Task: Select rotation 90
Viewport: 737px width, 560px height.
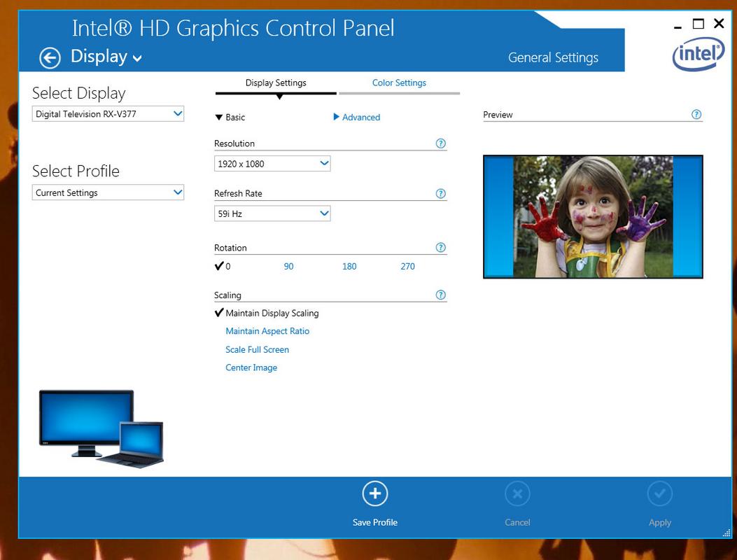Action: point(288,266)
